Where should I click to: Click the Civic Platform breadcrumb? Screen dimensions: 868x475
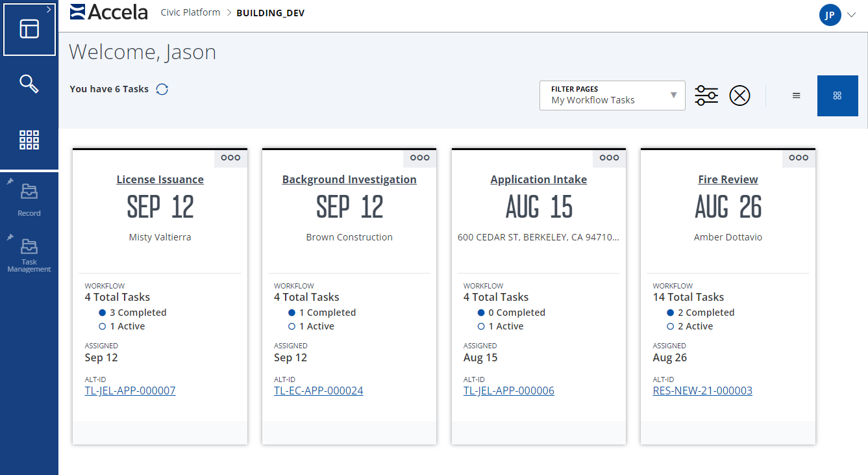pyautogui.click(x=190, y=13)
